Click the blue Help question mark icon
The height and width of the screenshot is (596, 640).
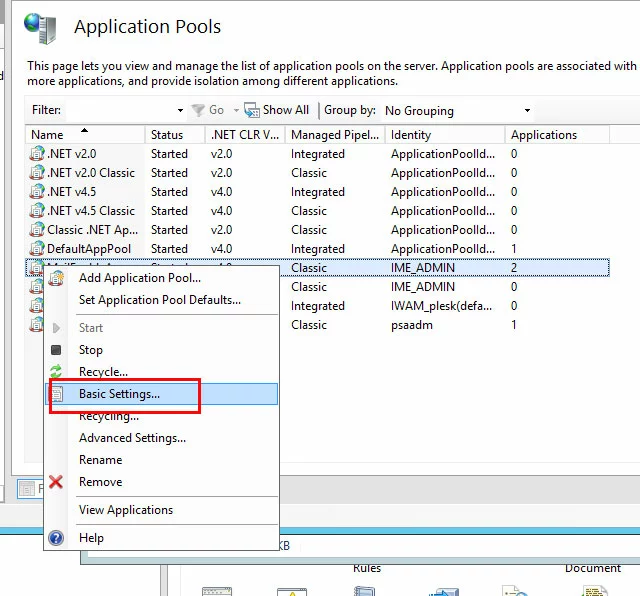coord(57,538)
